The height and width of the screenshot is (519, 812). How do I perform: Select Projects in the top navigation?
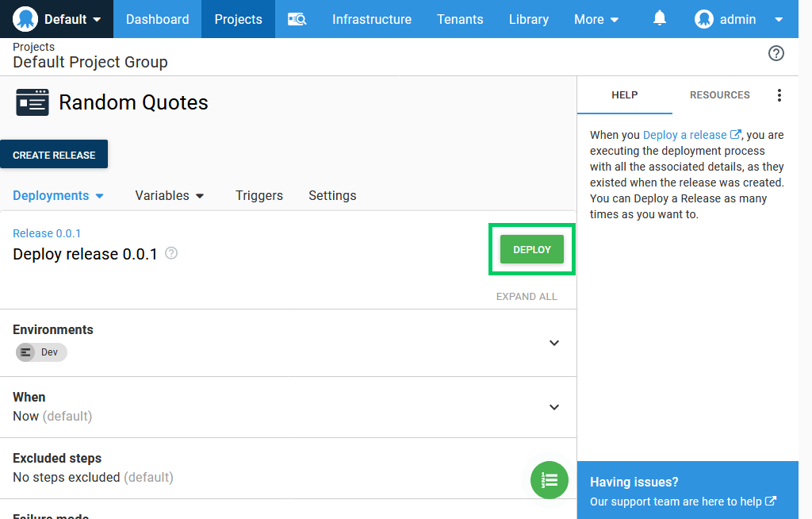[238, 19]
